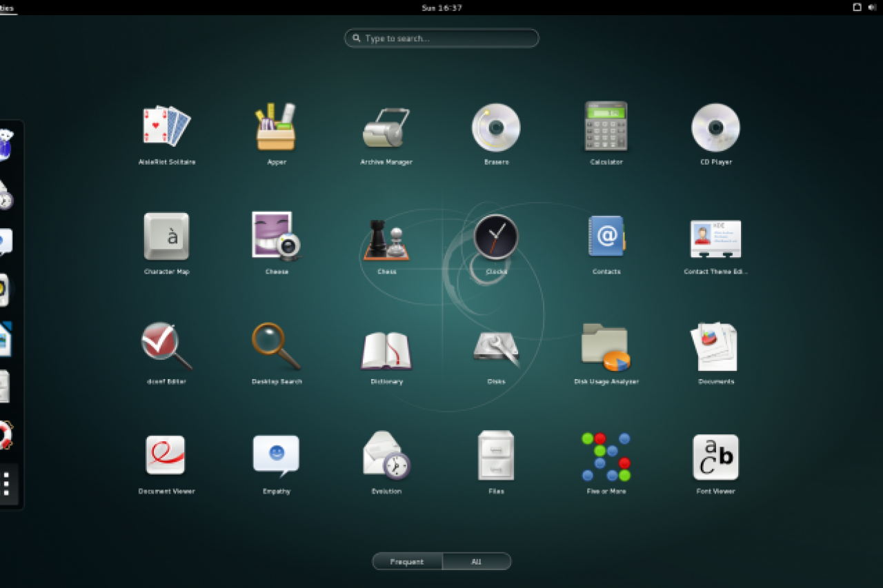Open the volume indicator in top bar
The height and width of the screenshot is (588, 883).
(x=873, y=8)
